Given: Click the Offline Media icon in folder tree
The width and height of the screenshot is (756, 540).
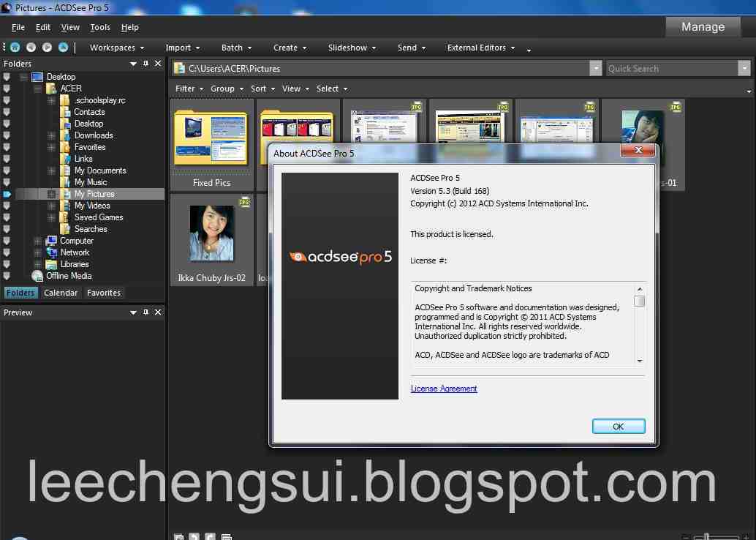Looking at the screenshot, I should 37,276.
